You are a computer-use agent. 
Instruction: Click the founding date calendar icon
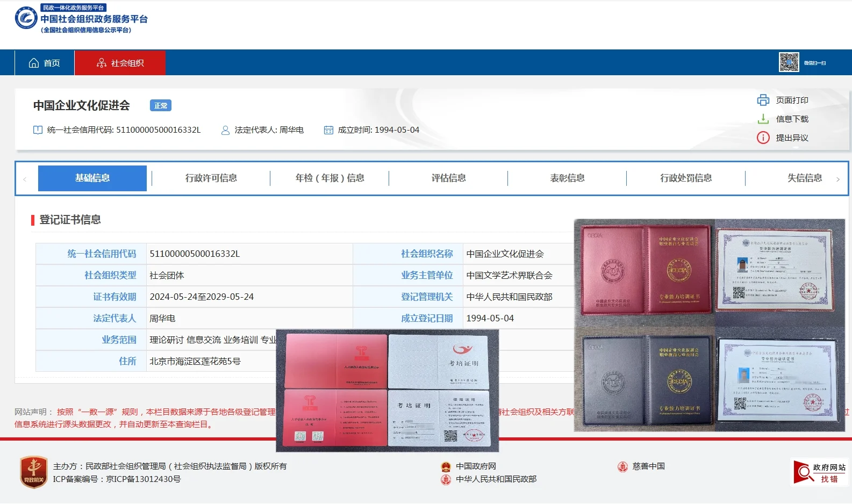(328, 130)
